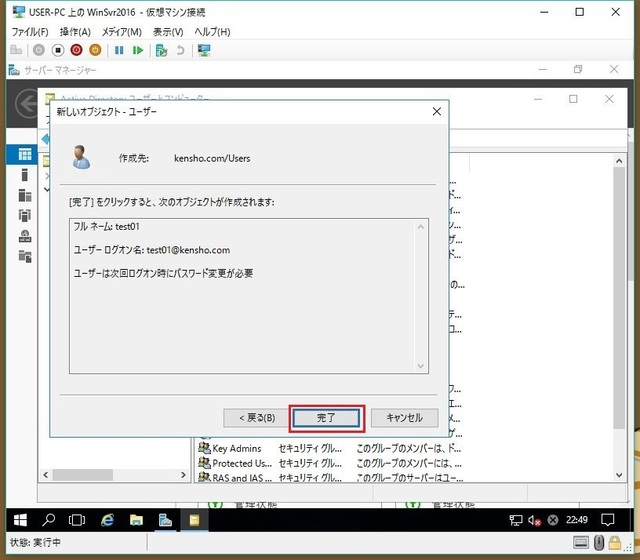Open the ファイル(F) menu
This screenshot has height=560, width=640.
[30, 32]
